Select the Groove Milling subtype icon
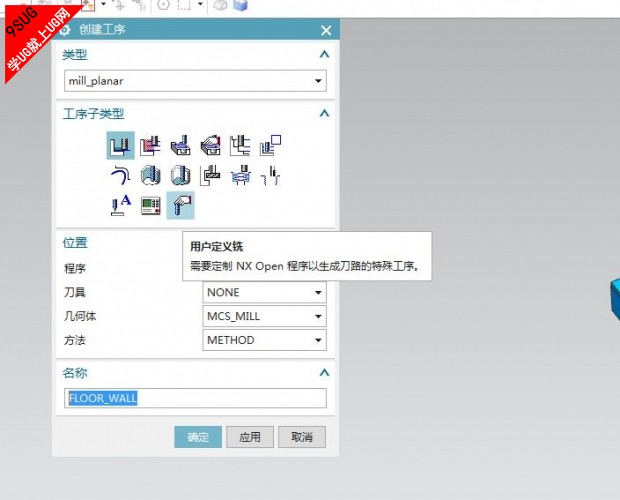The height and width of the screenshot is (500, 620). [211, 175]
